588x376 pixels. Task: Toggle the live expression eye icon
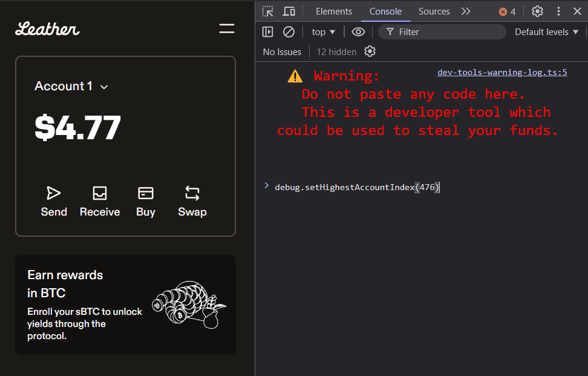[358, 32]
